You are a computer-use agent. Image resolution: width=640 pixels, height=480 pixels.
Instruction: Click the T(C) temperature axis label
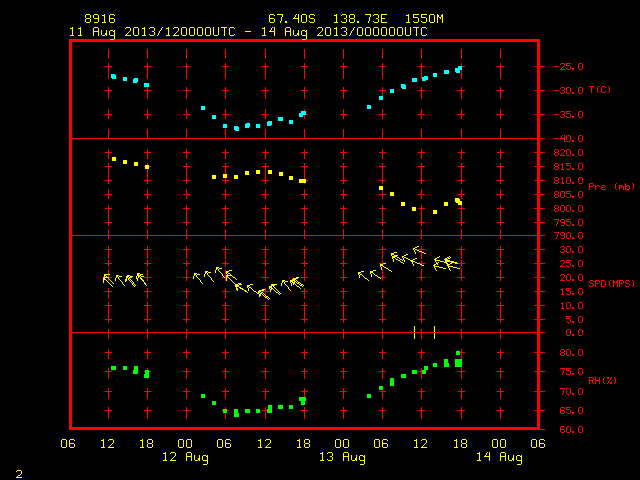point(600,89)
